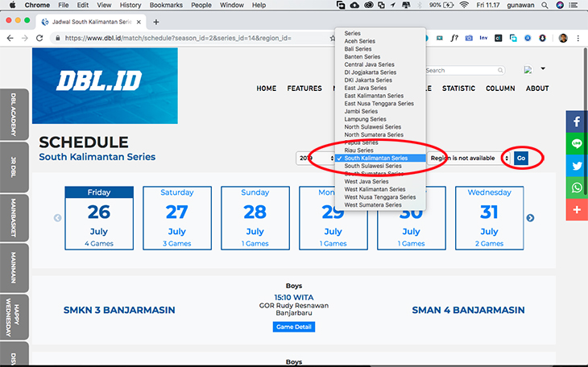The height and width of the screenshot is (367, 588).
Task: Choose West Java Series option
Action: point(366,181)
